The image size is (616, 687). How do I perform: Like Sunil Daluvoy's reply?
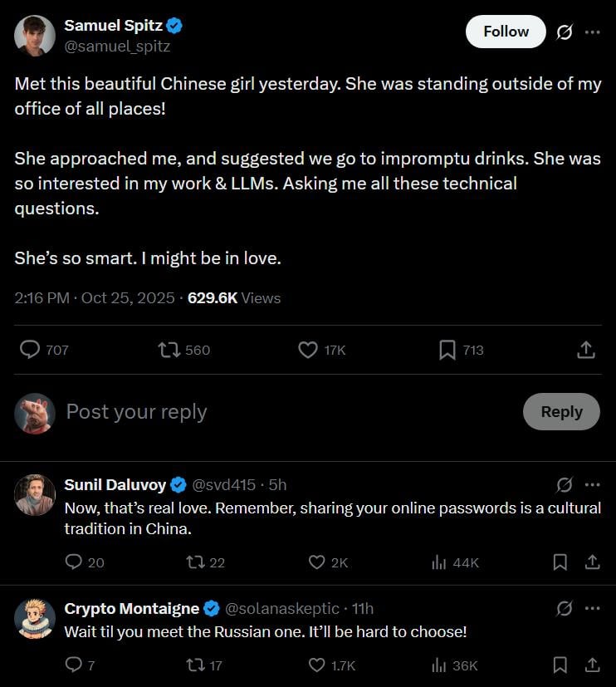click(x=316, y=562)
